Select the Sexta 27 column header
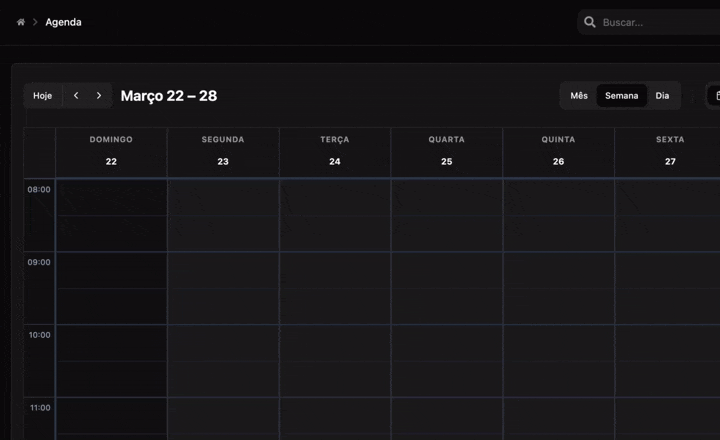The height and width of the screenshot is (440, 720). tap(668, 152)
